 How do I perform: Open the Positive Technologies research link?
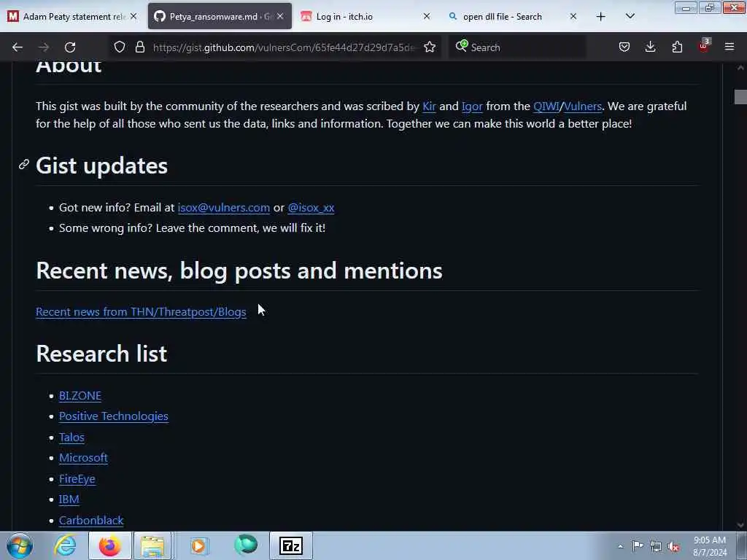click(x=113, y=416)
